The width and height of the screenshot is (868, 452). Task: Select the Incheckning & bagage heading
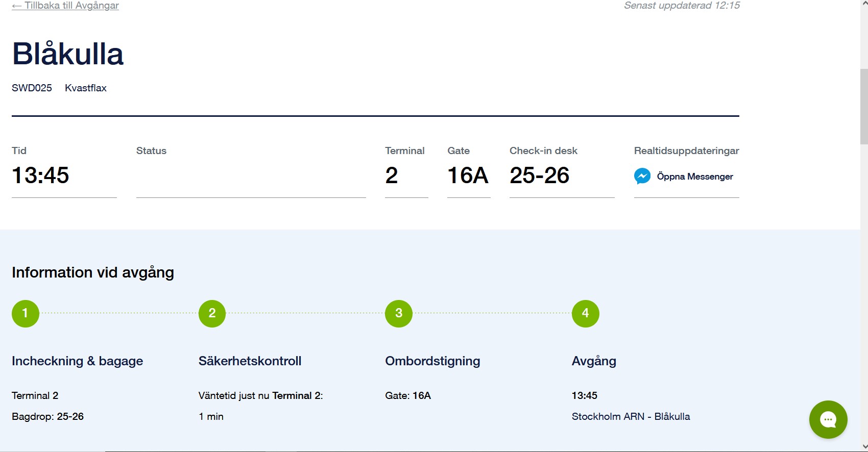click(x=77, y=361)
